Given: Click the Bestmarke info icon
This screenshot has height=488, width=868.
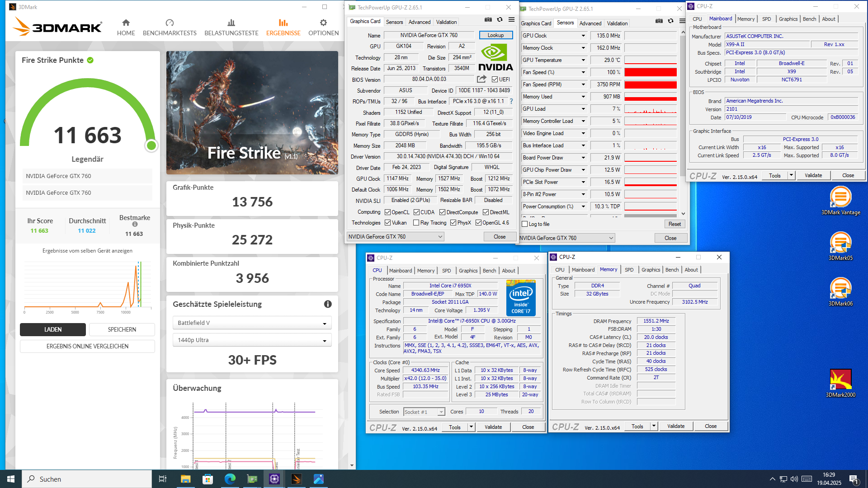Looking at the screenshot, I should (x=135, y=224).
